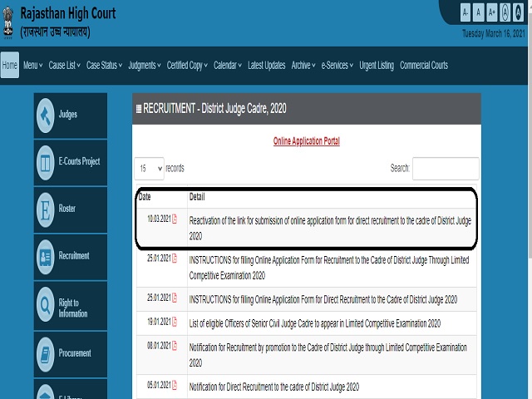This screenshot has width=532, height=399.
Task: Expand the Menu dropdown
Action: (x=33, y=65)
